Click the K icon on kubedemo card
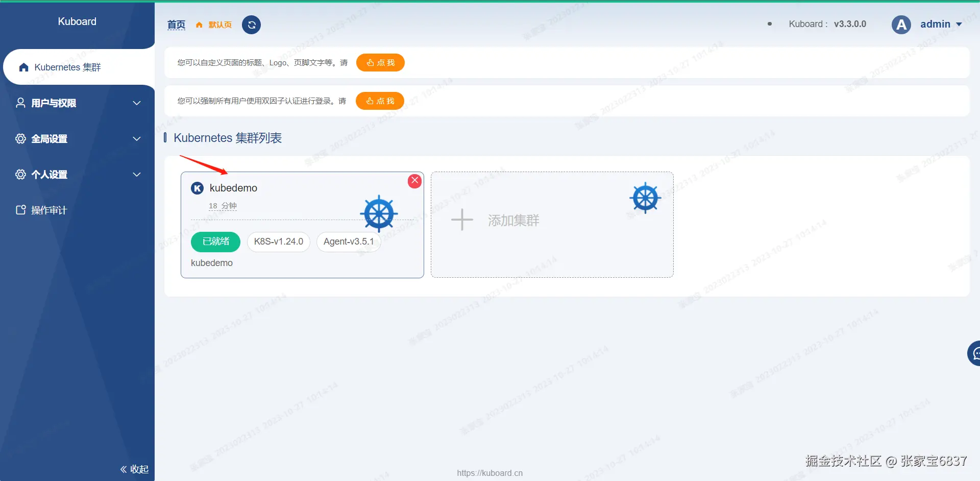 [197, 188]
